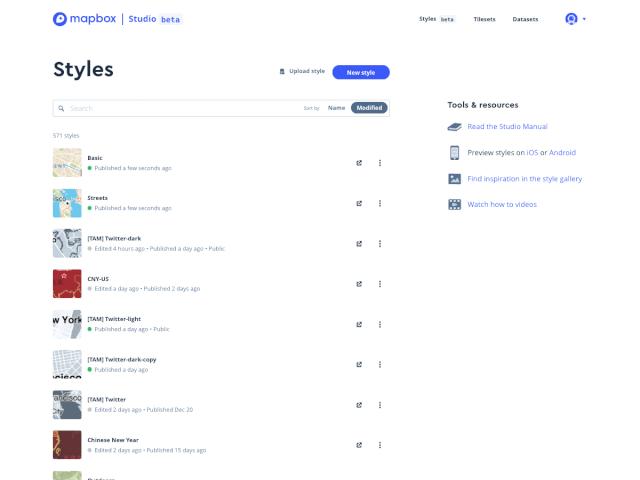Click the how-to videos film icon
This screenshot has width=640, height=480.
point(454,204)
